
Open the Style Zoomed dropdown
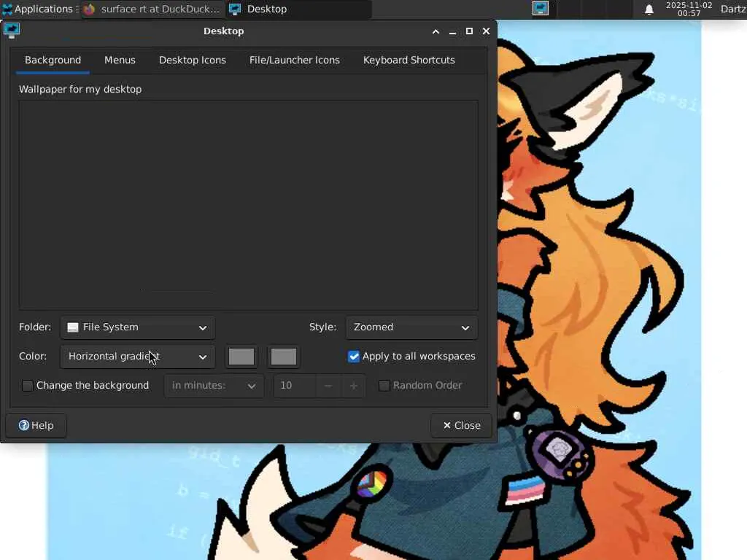pos(411,327)
